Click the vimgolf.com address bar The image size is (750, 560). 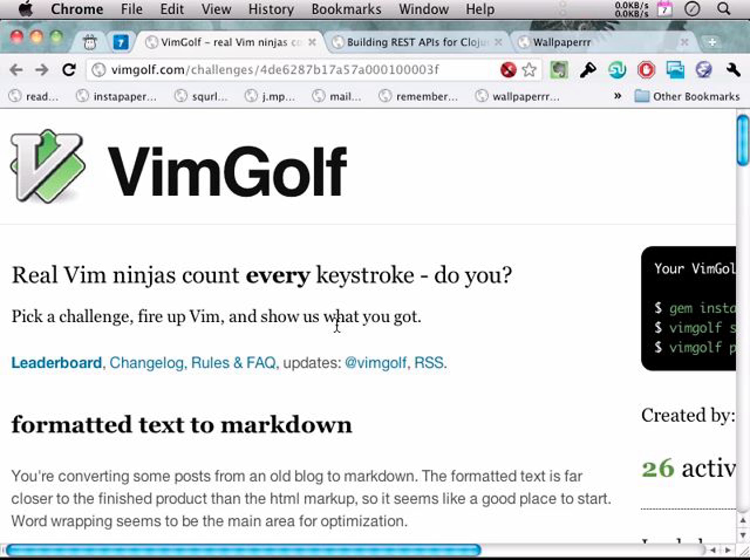(x=292, y=70)
